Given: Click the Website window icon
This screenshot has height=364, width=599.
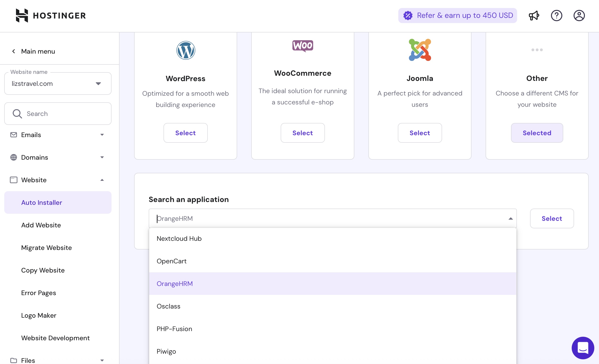Looking at the screenshot, I should 14,180.
